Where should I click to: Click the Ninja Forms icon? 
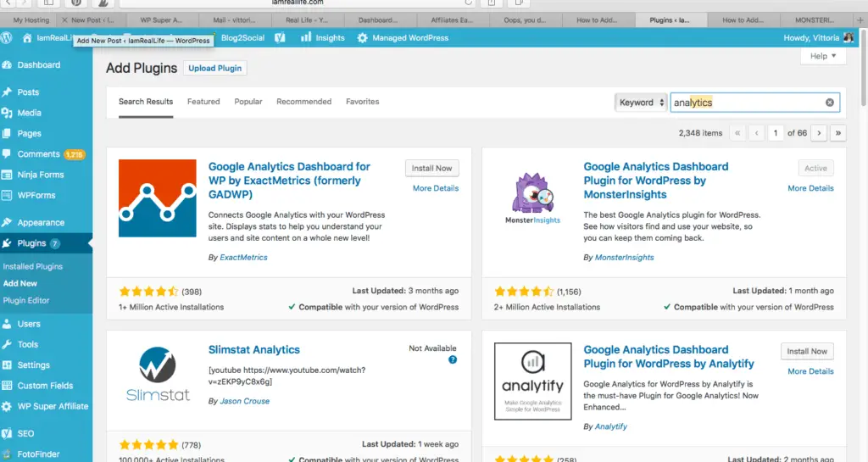7,175
